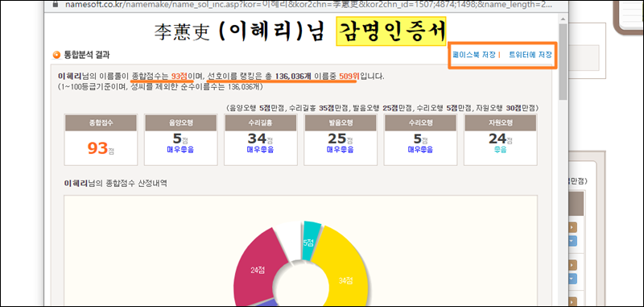Viewport: 644px width, 307px height.
Task: Click the 34점 value in 수리길흉 card
Action: [x=260, y=139]
